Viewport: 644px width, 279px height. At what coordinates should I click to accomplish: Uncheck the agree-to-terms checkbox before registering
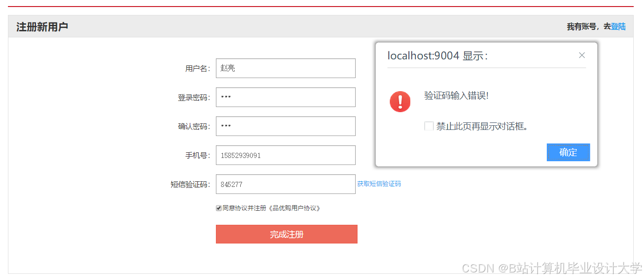coord(218,208)
